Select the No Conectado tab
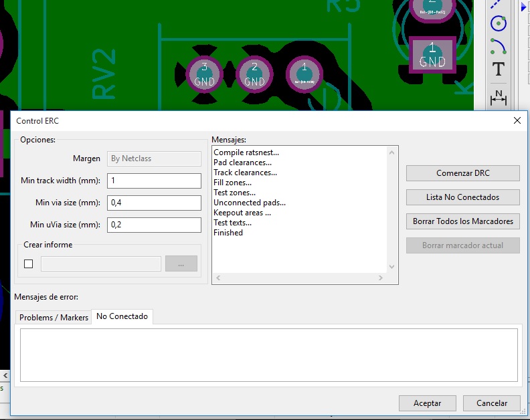The image size is (530, 420). coord(122,316)
